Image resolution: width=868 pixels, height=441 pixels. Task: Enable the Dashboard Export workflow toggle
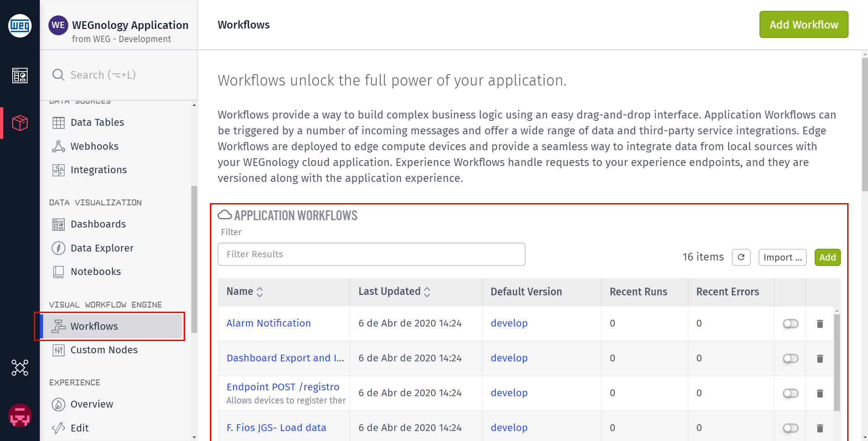[791, 358]
